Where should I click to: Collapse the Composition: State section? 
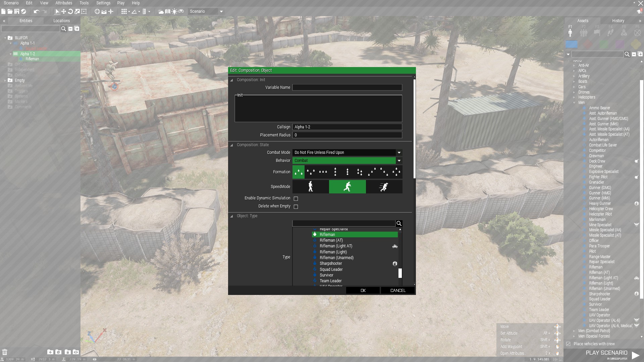click(231, 145)
